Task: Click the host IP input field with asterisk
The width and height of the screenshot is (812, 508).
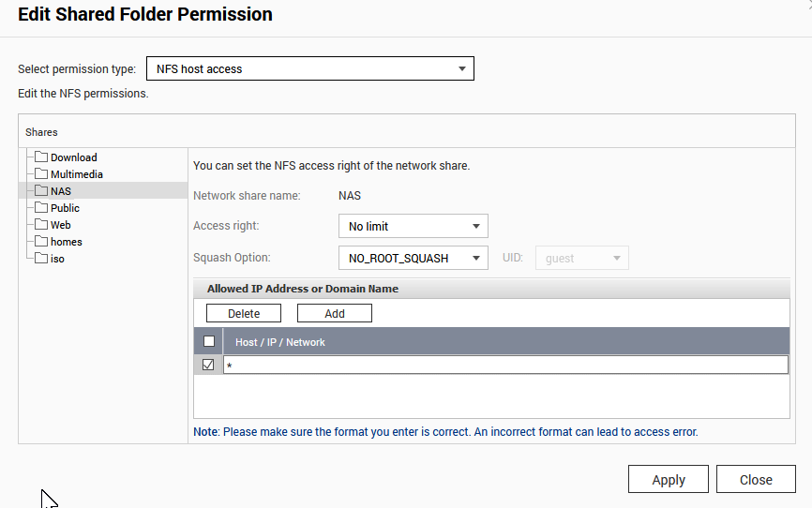Action: tap(504, 365)
